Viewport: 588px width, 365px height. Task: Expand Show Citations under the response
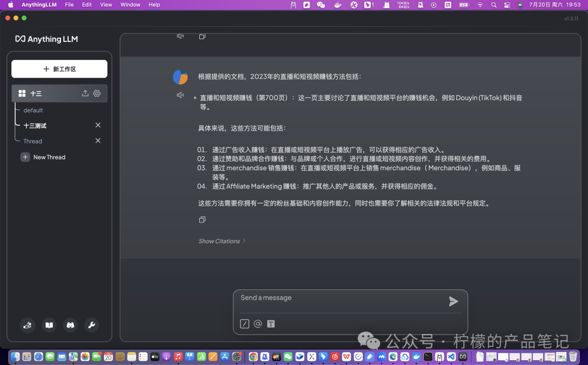(220, 241)
